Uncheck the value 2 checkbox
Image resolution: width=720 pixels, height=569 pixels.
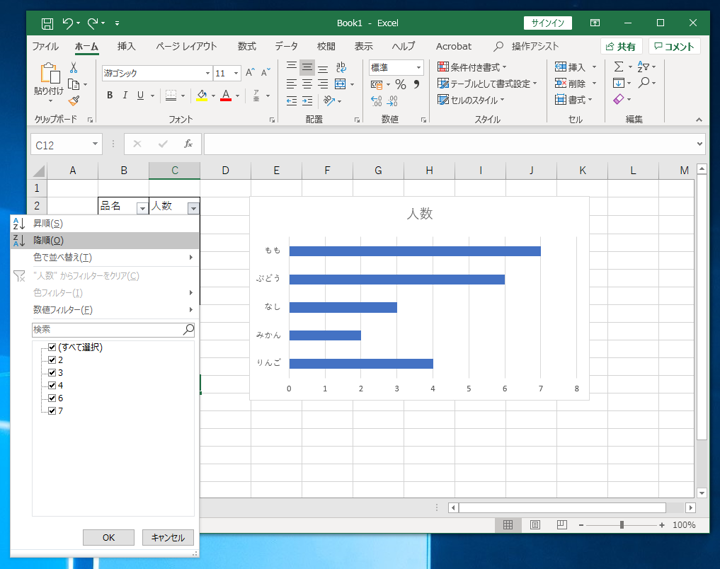52,360
